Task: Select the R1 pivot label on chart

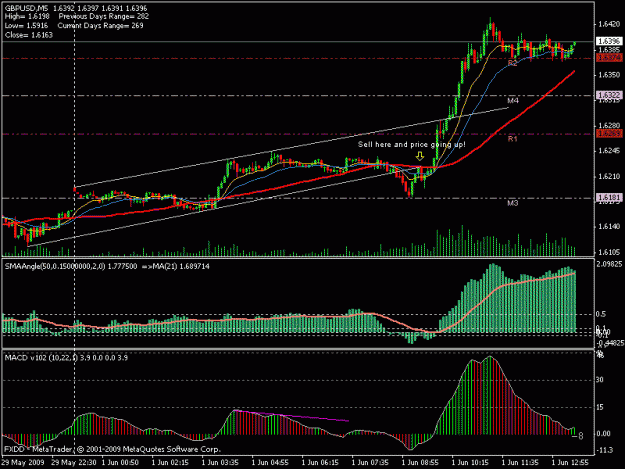Action: point(512,139)
